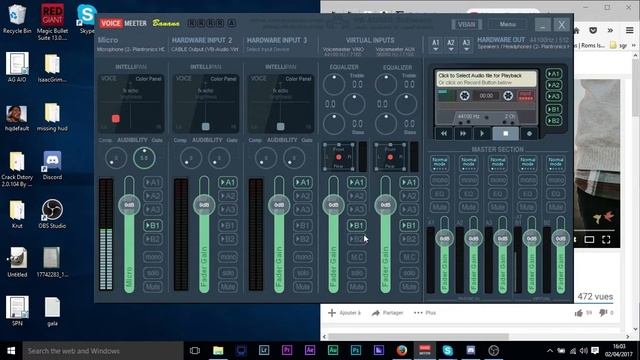640x360 pixels.
Task: Toggle A1 routing on Micro strip
Action: pyautogui.click(x=153, y=182)
